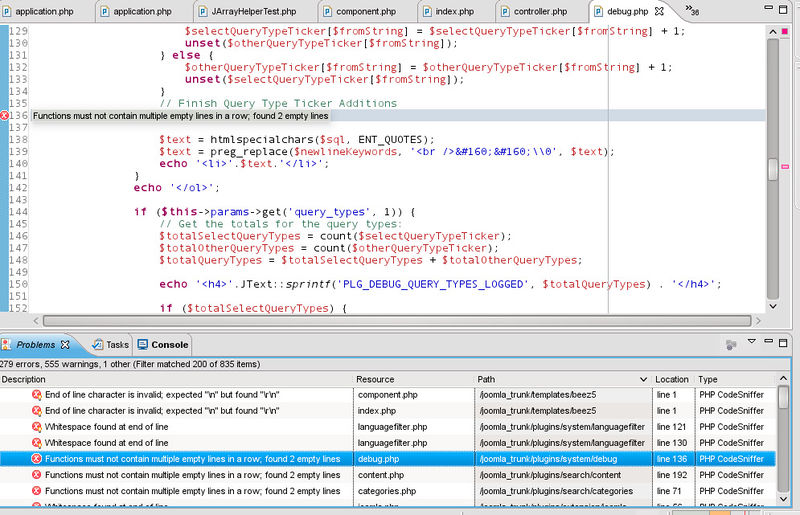Viewport: 800px width, 515px height.
Task: Select the debug.php multiple empty lines error row
Action: click(192, 459)
